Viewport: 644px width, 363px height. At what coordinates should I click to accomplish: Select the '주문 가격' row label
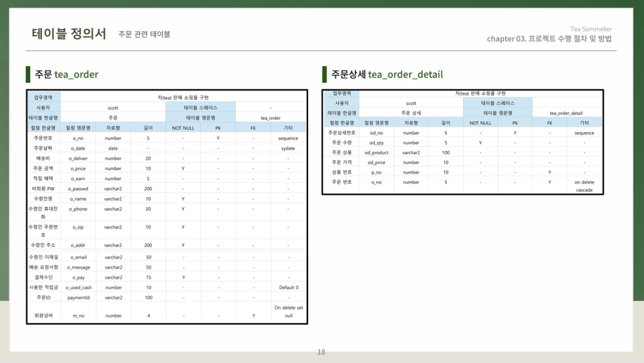(x=342, y=162)
